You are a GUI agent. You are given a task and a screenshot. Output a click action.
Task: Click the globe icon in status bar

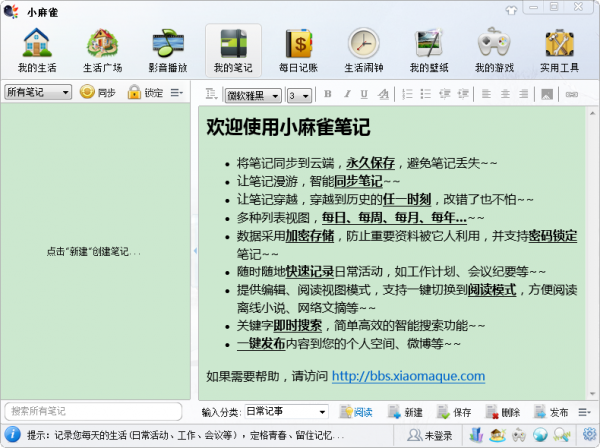click(x=540, y=435)
